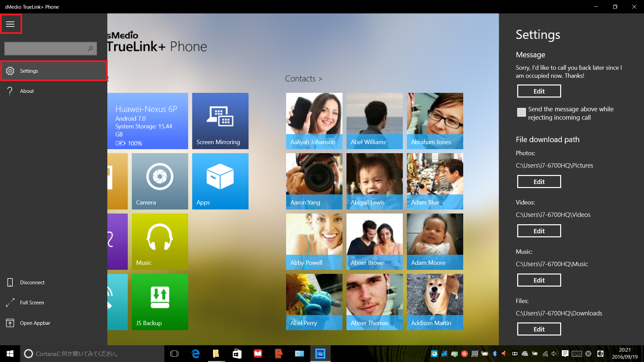Viewport: 644px width, 362px height.
Task: View contact Adam Moore
Action: pyautogui.click(x=435, y=242)
